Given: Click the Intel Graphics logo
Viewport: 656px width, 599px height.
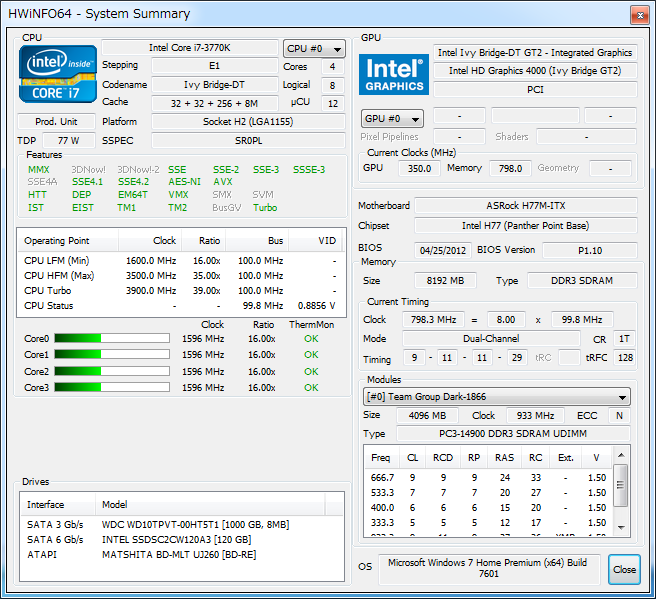Looking at the screenshot, I should [x=394, y=74].
